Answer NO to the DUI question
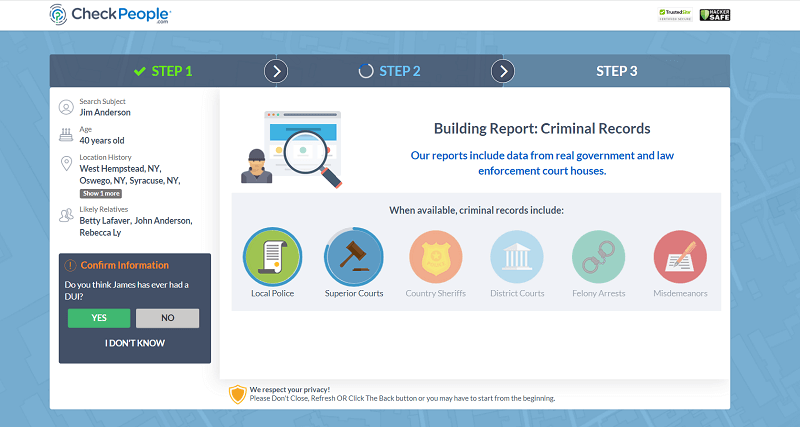This screenshot has height=427, width=800. click(167, 318)
